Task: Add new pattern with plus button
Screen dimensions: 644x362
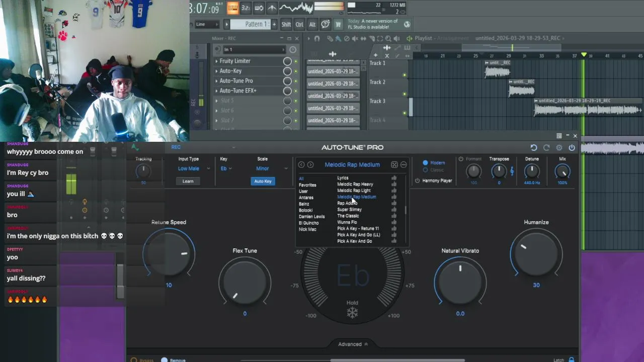Action: 274,24
